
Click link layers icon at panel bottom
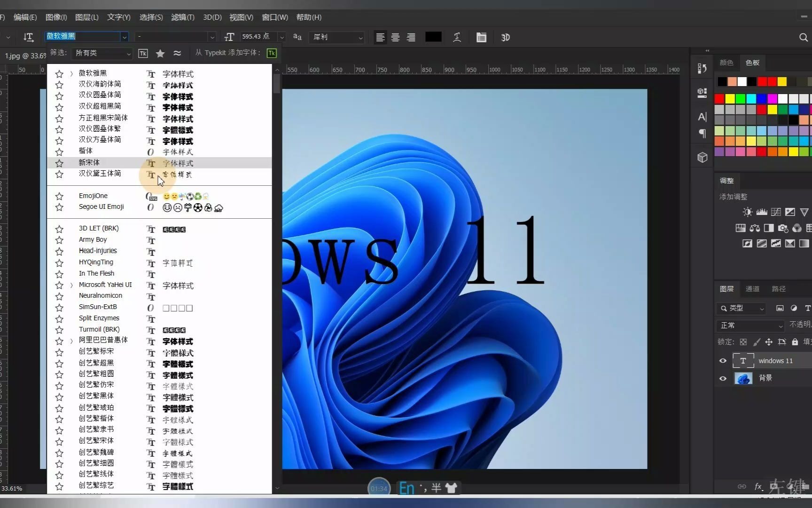tap(742, 486)
